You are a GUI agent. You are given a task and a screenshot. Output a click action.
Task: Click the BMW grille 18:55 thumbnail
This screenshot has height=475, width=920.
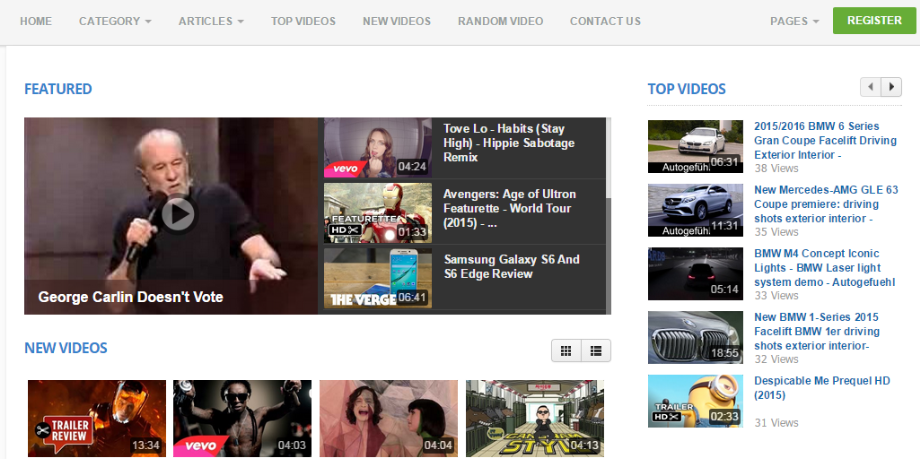(695, 337)
